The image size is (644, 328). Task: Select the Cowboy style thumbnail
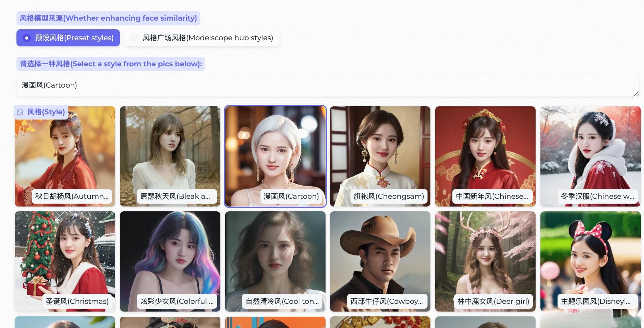pyautogui.click(x=380, y=261)
